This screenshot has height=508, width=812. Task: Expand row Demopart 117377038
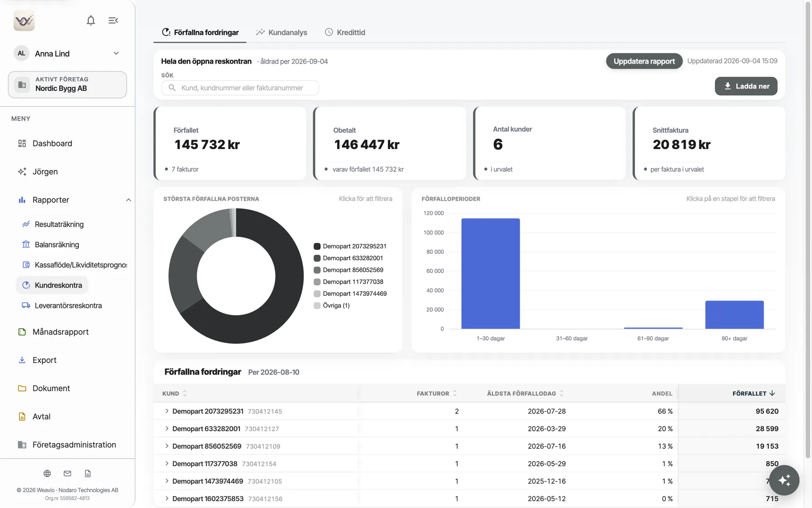click(x=167, y=463)
